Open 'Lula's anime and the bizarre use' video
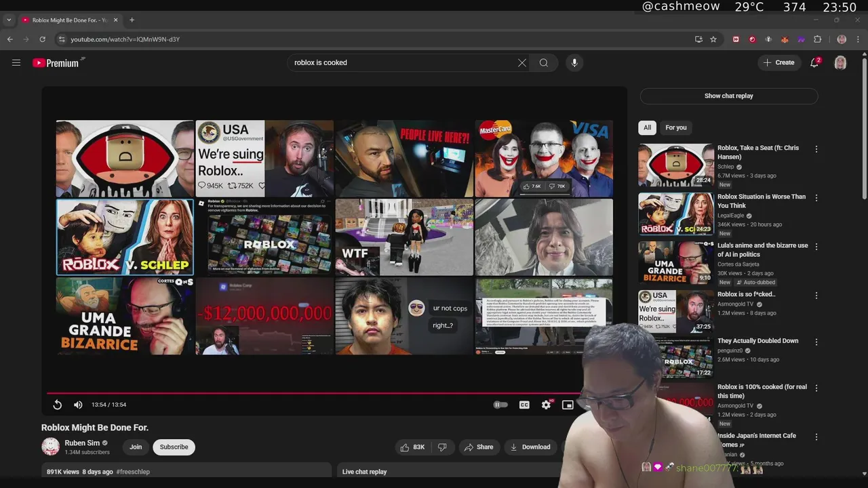Image resolution: width=868 pixels, height=488 pixels. (x=763, y=249)
